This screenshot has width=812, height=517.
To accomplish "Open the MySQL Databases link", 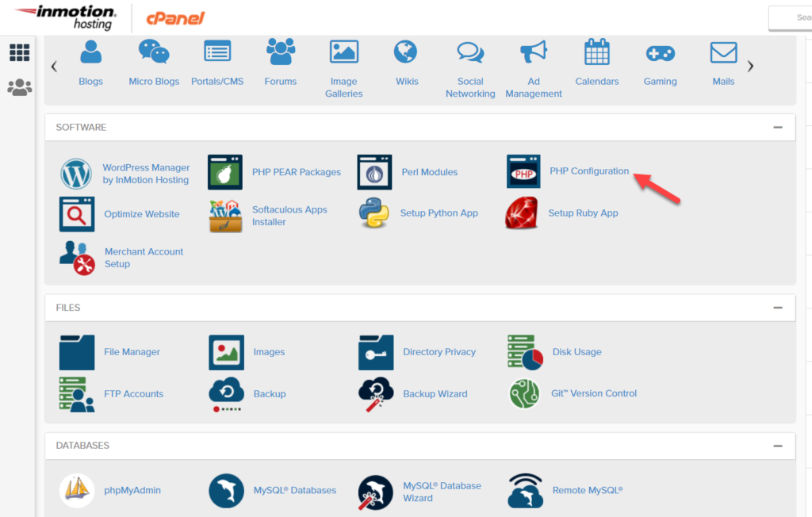I will tap(295, 491).
